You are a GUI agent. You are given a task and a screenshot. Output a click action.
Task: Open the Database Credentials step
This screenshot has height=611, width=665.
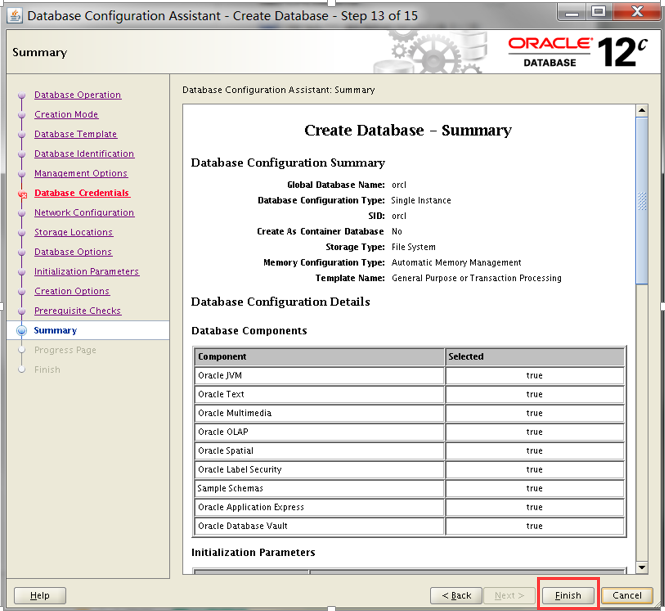[x=82, y=193]
